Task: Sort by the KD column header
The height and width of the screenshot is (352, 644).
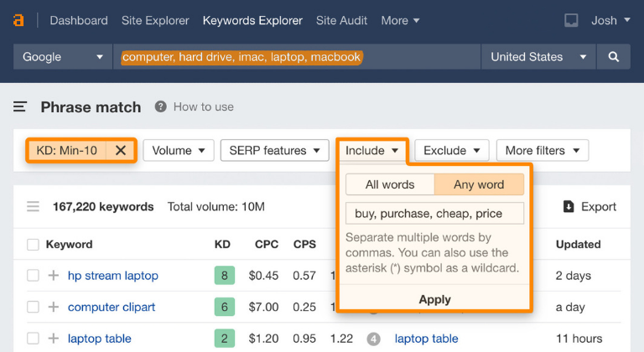Action: [x=222, y=245]
